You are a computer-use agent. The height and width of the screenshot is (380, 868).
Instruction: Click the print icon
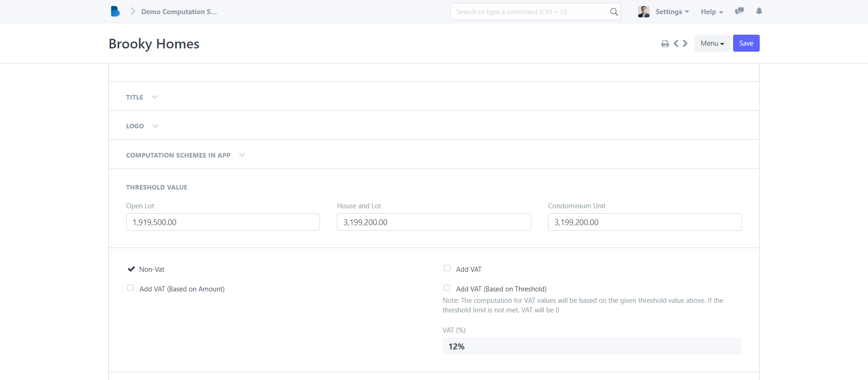665,44
